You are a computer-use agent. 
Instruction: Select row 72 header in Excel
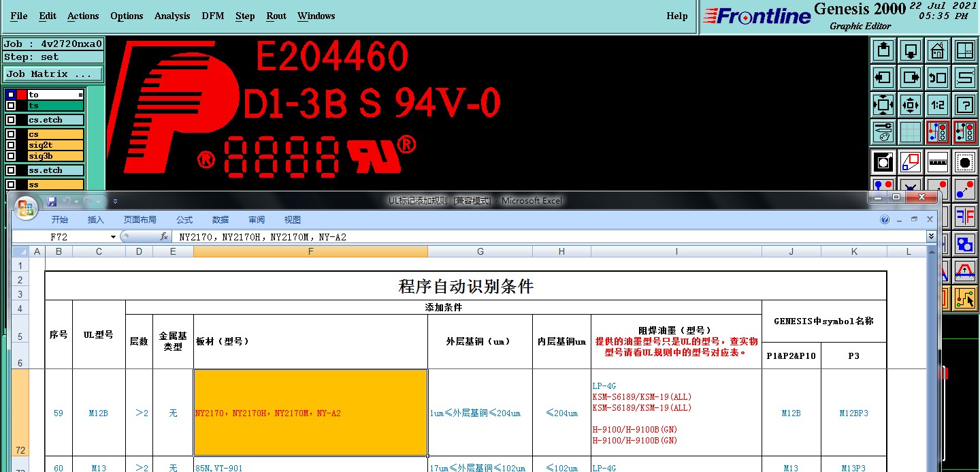20,413
